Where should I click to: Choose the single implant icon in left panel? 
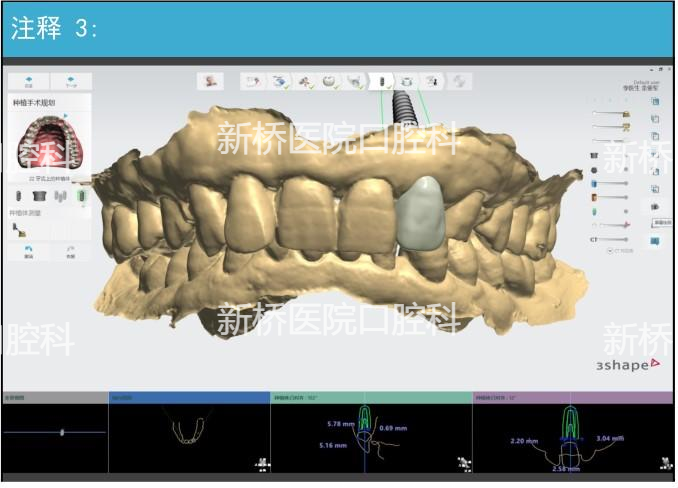[x=20, y=196]
